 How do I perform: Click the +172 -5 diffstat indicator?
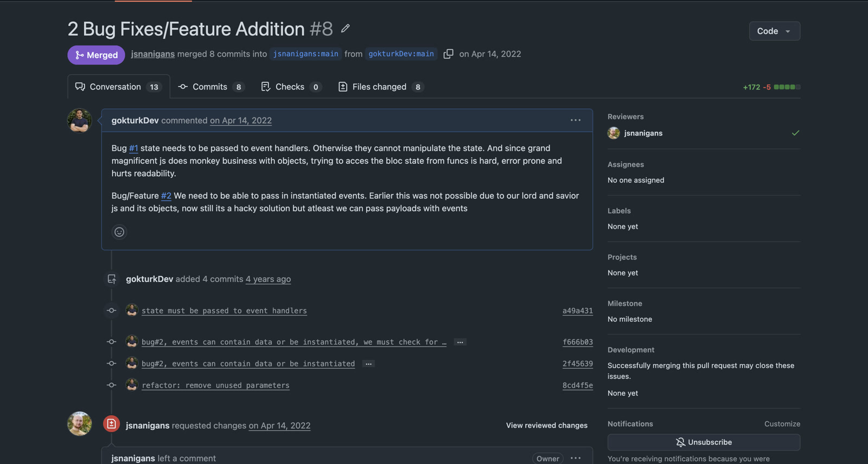pyautogui.click(x=771, y=87)
